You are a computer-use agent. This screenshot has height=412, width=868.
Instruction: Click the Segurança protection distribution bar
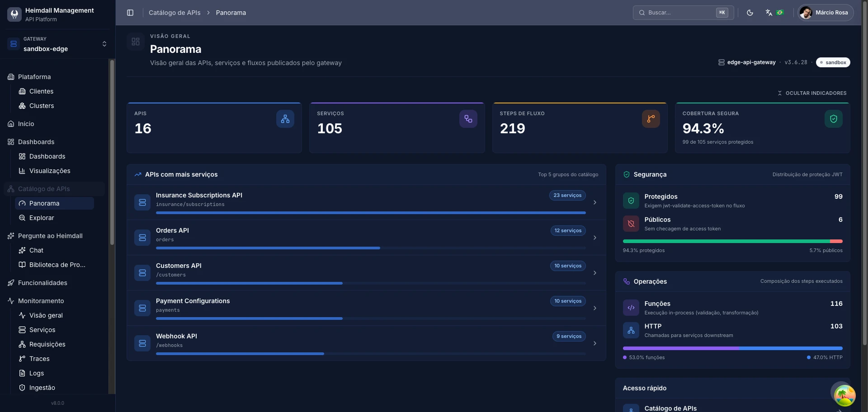[x=733, y=241]
